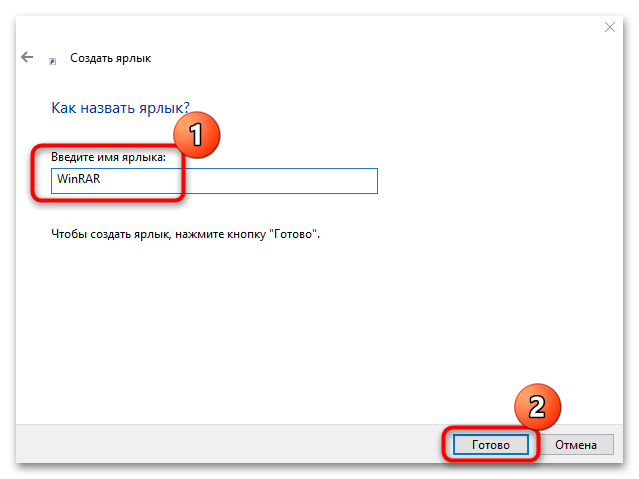Click blank white area below the instruction text
Image resolution: width=639 pixels, height=479 pixels.
pos(300,320)
